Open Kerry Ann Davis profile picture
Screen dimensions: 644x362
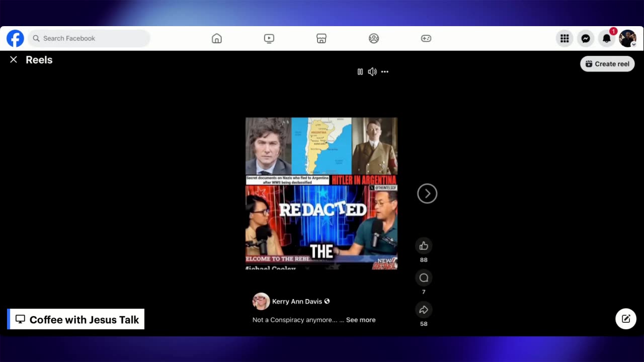pyautogui.click(x=261, y=301)
